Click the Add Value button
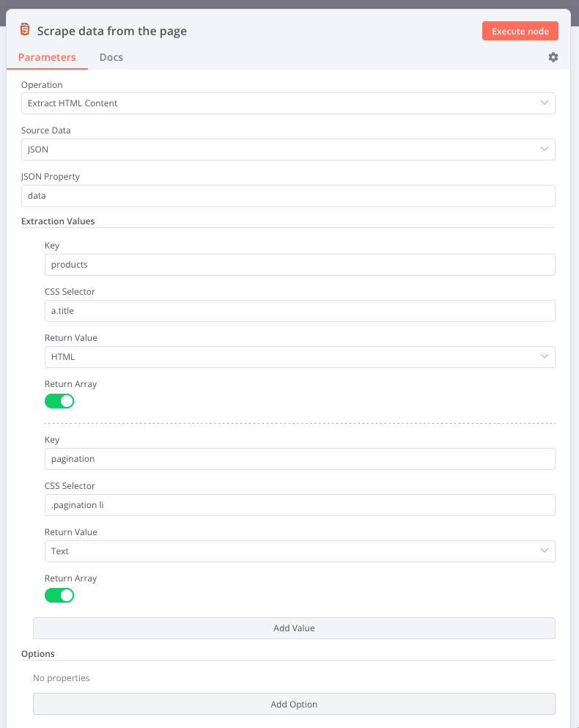The height and width of the screenshot is (728, 579). click(293, 628)
